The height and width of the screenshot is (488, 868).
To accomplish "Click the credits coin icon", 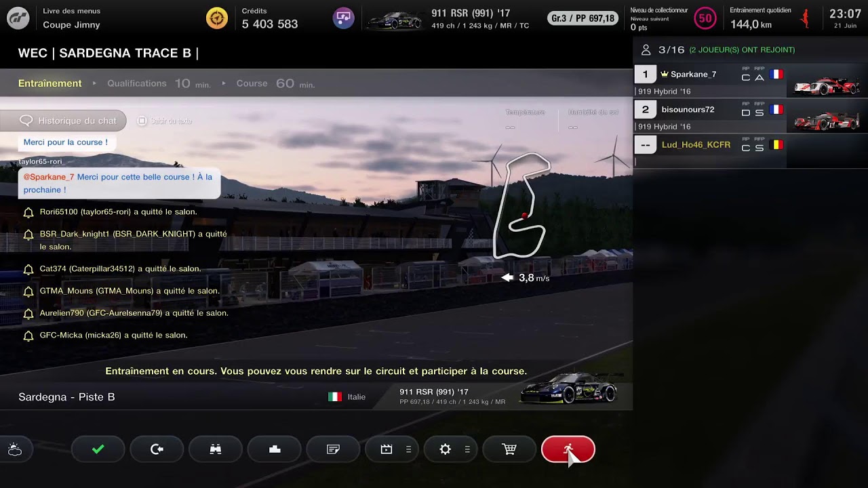I will (x=217, y=18).
